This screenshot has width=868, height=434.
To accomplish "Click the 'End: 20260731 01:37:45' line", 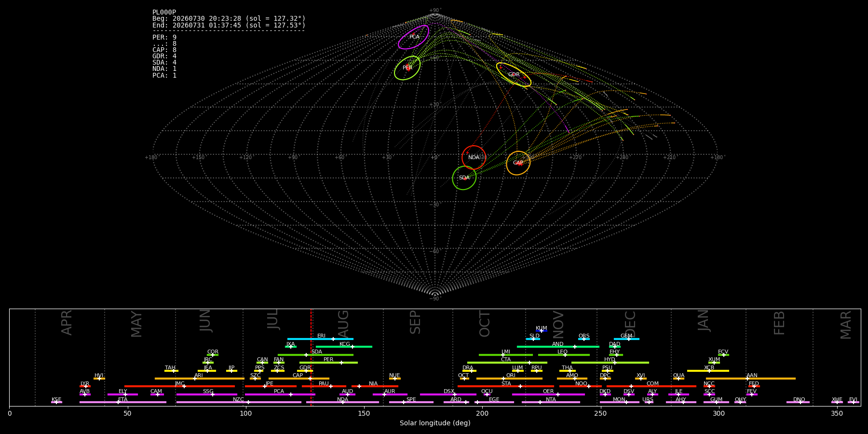I will [229, 25].
